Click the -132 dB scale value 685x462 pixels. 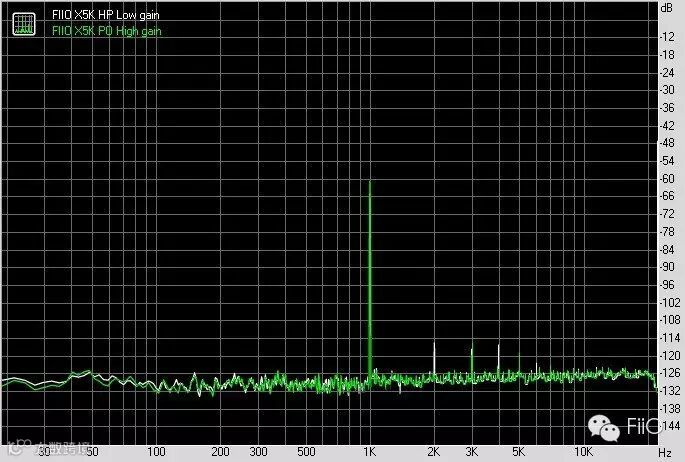[669, 390]
